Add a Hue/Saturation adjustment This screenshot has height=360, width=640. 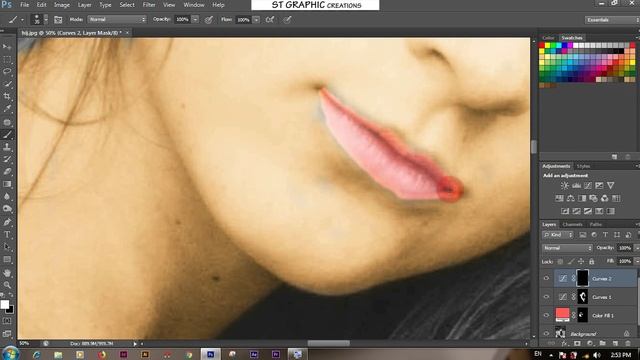pyautogui.click(x=559, y=198)
